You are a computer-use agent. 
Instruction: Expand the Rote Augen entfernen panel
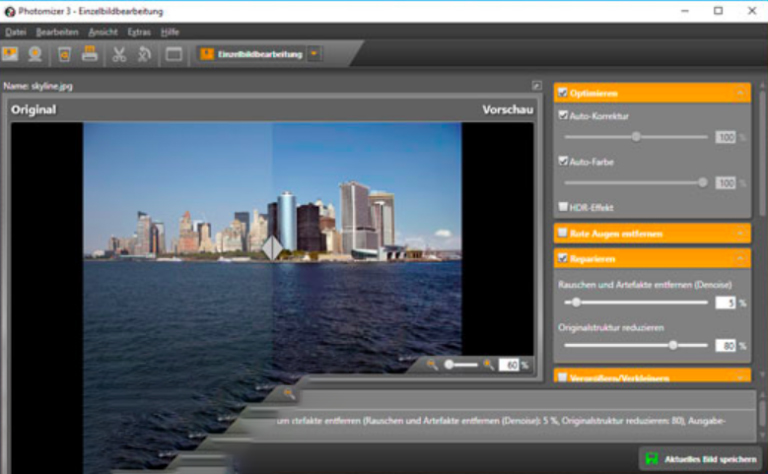click(x=740, y=233)
